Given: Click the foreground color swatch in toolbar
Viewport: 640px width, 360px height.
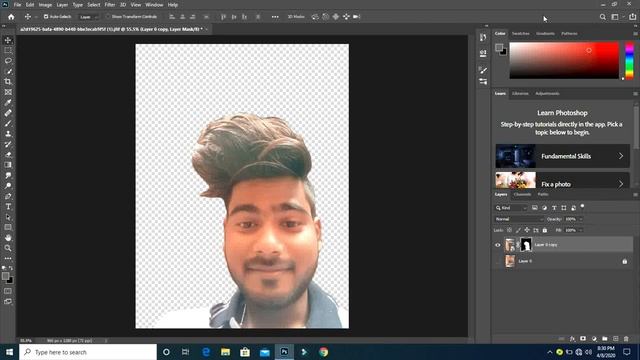Looking at the screenshot, I should coord(5,276).
